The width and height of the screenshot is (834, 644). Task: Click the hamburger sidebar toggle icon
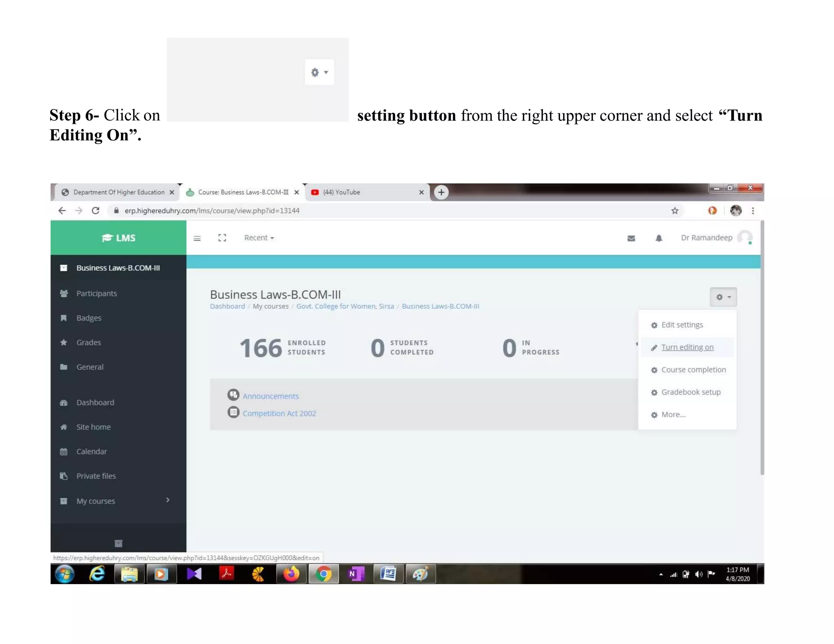pos(197,238)
